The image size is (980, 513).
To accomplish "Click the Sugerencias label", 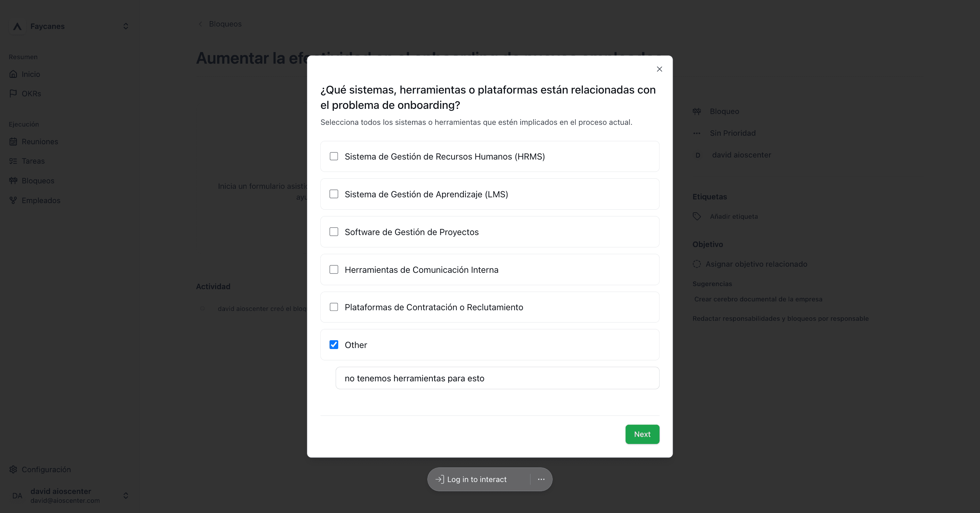I will pos(712,284).
